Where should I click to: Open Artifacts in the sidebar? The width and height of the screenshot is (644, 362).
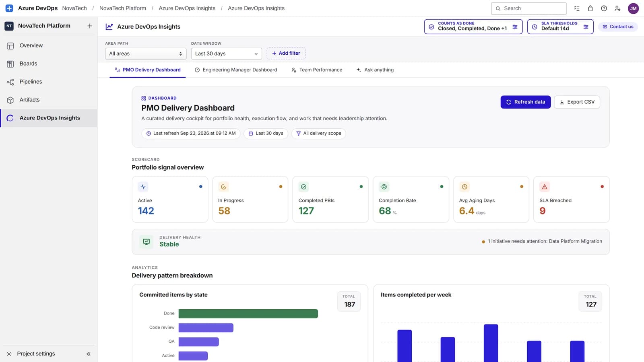(x=49, y=100)
